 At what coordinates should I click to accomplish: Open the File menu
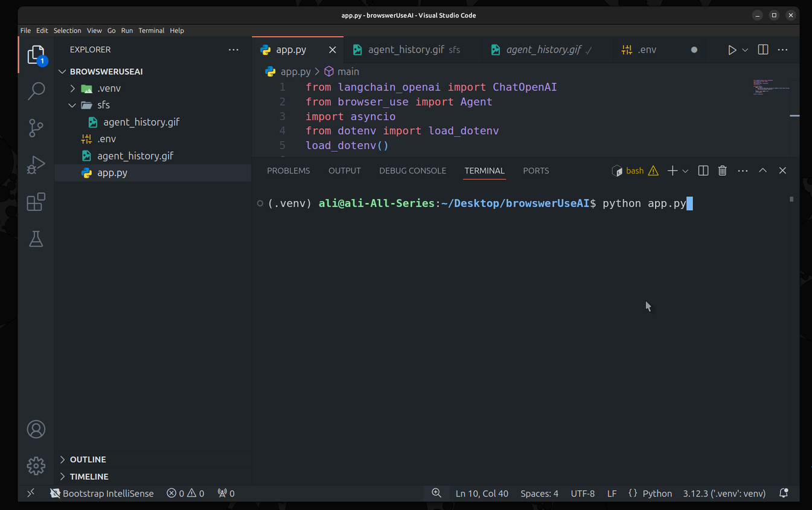[25, 30]
